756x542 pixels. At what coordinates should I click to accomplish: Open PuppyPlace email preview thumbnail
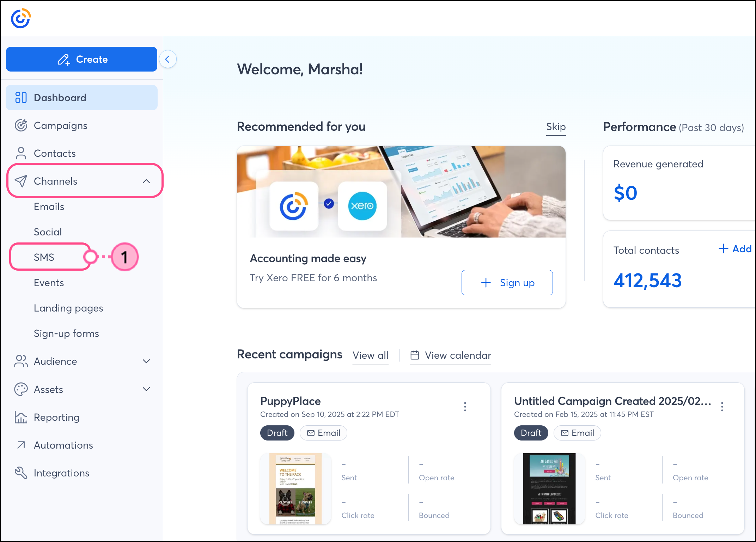[295, 488]
